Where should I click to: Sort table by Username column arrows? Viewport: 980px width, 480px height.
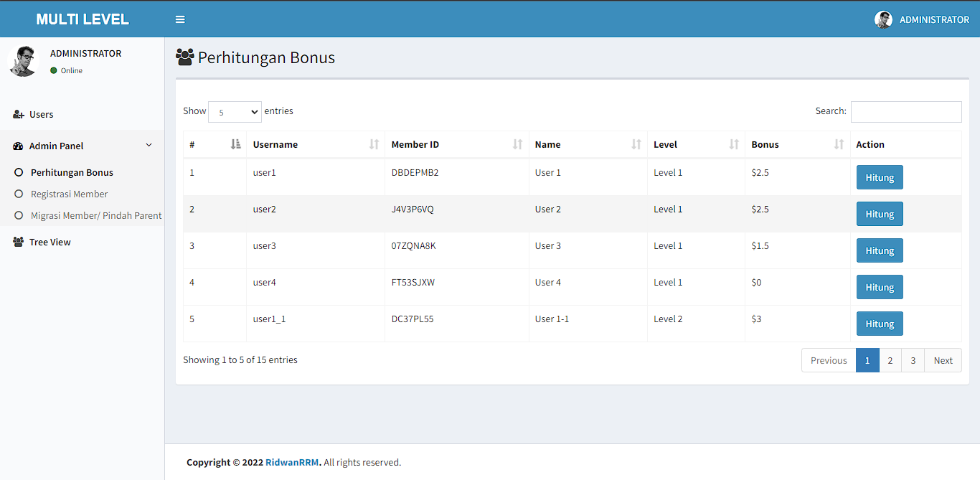[374, 144]
